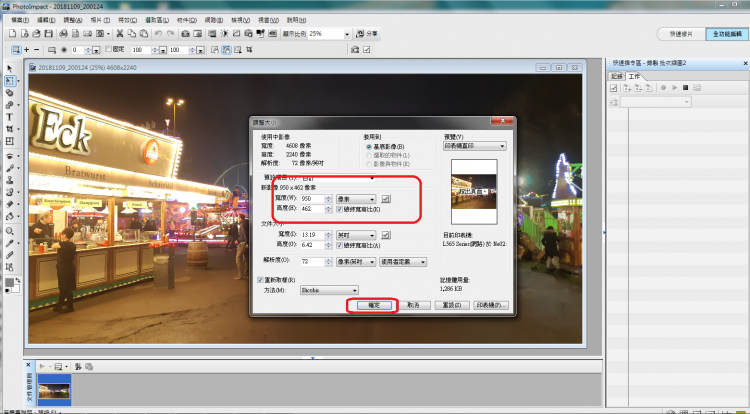The height and width of the screenshot is (414, 750).
Task: Select the Crop tool in toolbox
Action: coord(9,129)
